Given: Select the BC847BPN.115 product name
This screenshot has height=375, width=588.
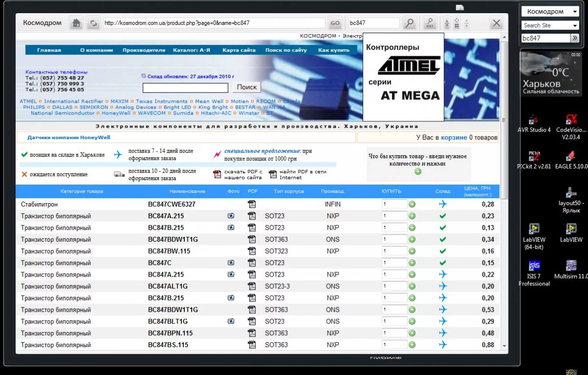Looking at the screenshot, I should click(x=170, y=333).
